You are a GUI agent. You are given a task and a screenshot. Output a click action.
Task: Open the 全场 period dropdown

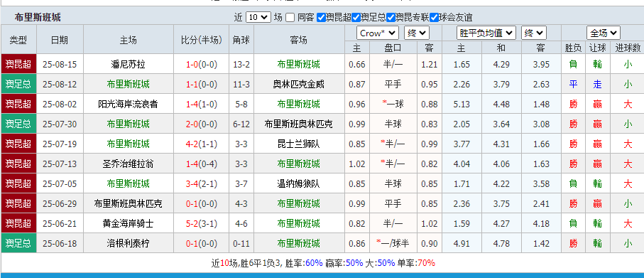click(604, 33)
